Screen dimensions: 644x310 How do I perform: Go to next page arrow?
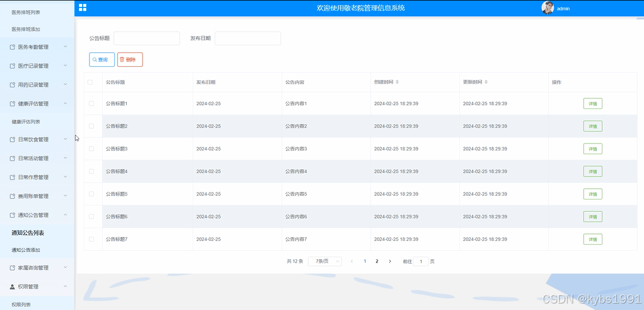390,261
